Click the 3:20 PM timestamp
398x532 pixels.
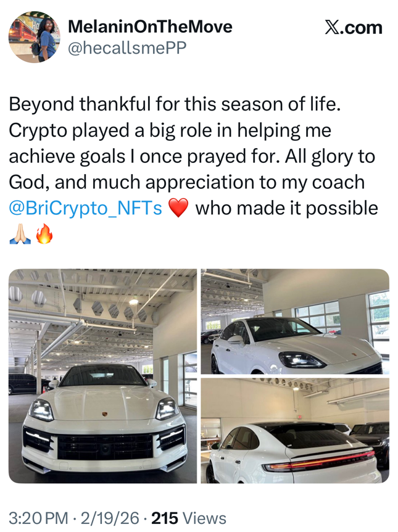(x=38, y=518)
